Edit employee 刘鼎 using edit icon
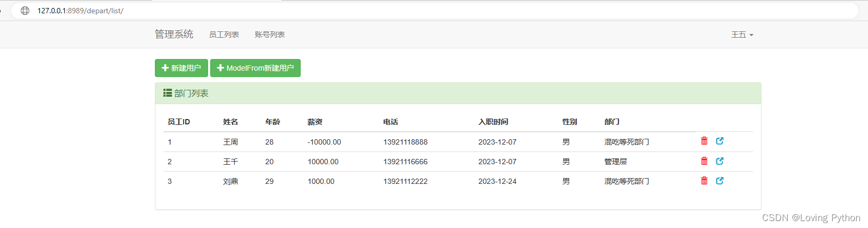 point(720,181)
